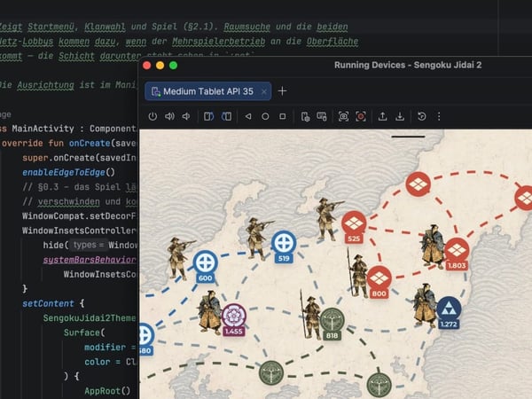
Task: Click 'verschwinden' in the editor comment line
Action: 68,201
